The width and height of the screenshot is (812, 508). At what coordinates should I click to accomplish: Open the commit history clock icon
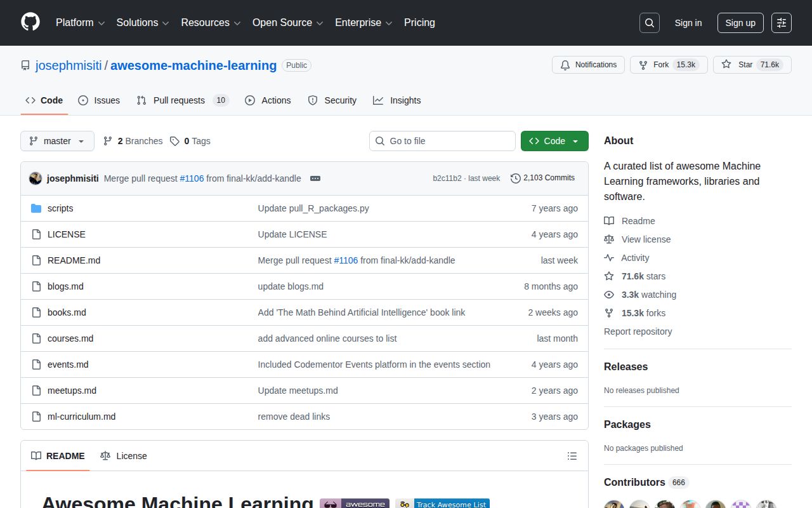(x=515, y=178)
